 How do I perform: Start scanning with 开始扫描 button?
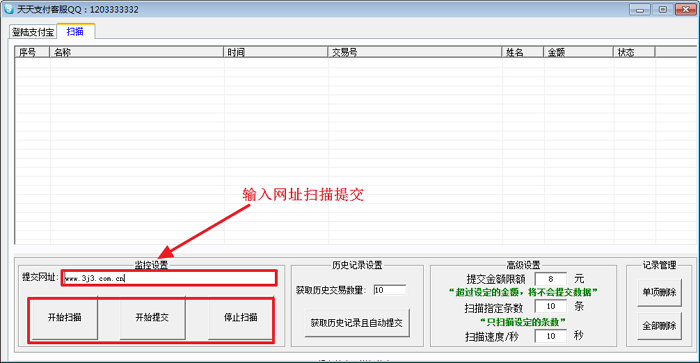64,317
